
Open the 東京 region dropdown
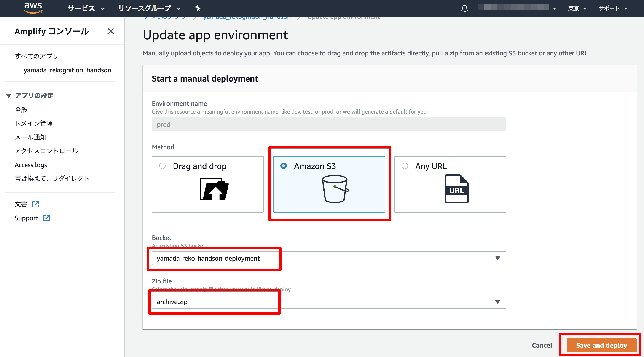tap(577, 8)
